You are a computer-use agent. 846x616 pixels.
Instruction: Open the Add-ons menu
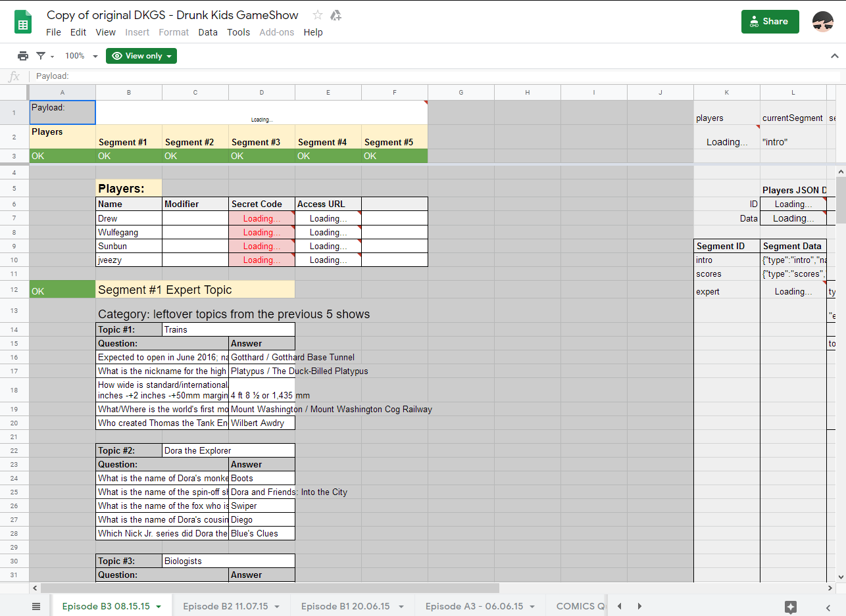[x=277, y=32]
